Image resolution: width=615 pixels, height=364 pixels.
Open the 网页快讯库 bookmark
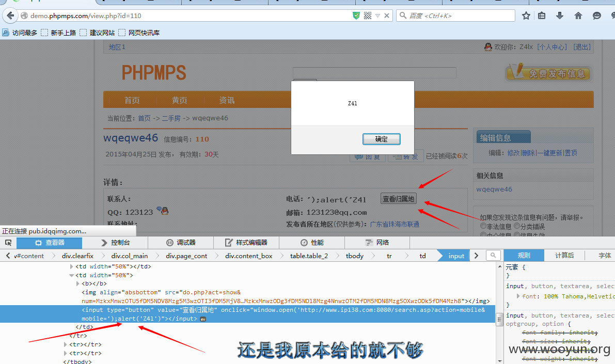pyautogui.click(x=139, y=33)
